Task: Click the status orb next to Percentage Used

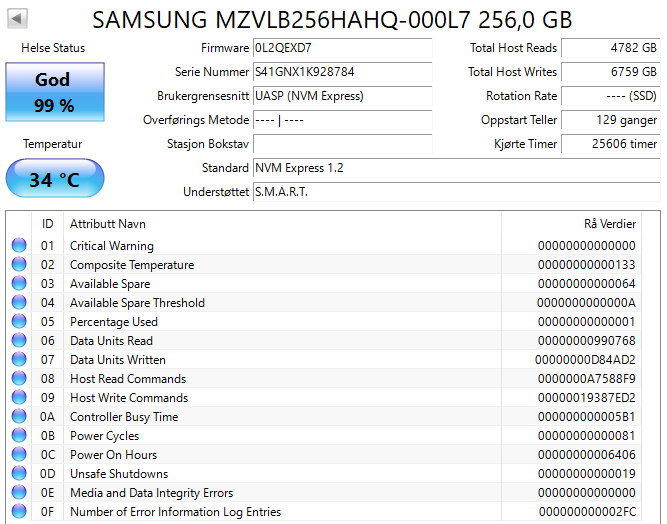Action: coord(19,322)
